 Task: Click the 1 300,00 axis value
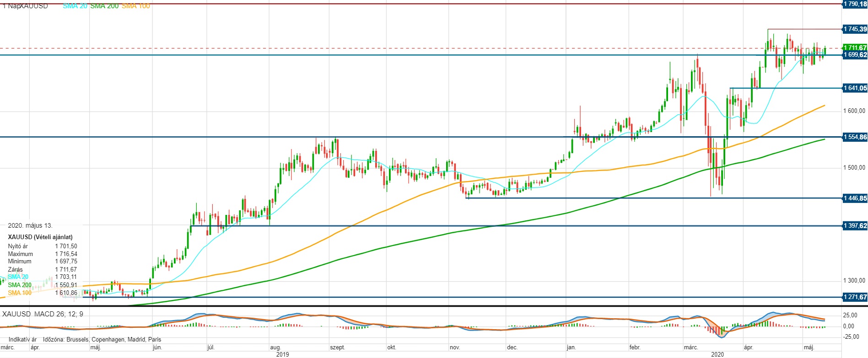pos(854,281)
